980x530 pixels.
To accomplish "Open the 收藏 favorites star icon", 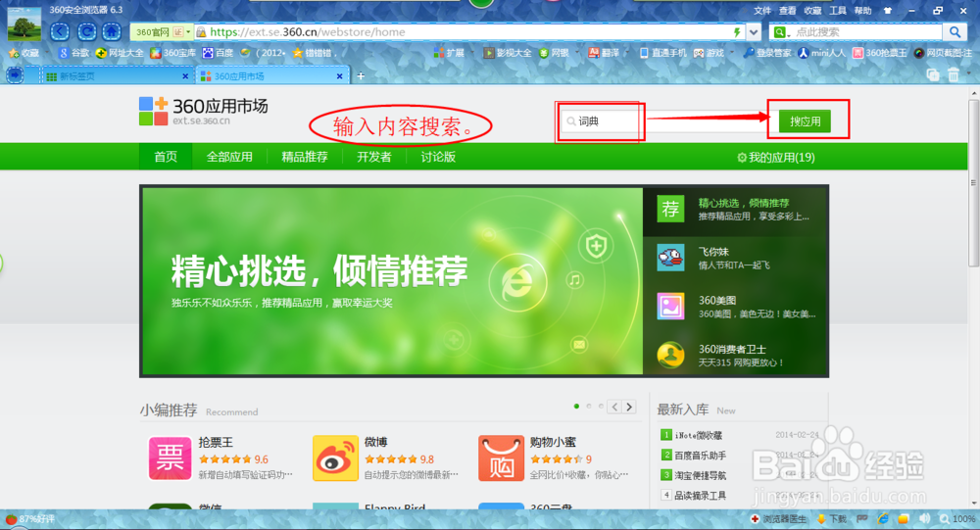I will (x=14, y=54).
